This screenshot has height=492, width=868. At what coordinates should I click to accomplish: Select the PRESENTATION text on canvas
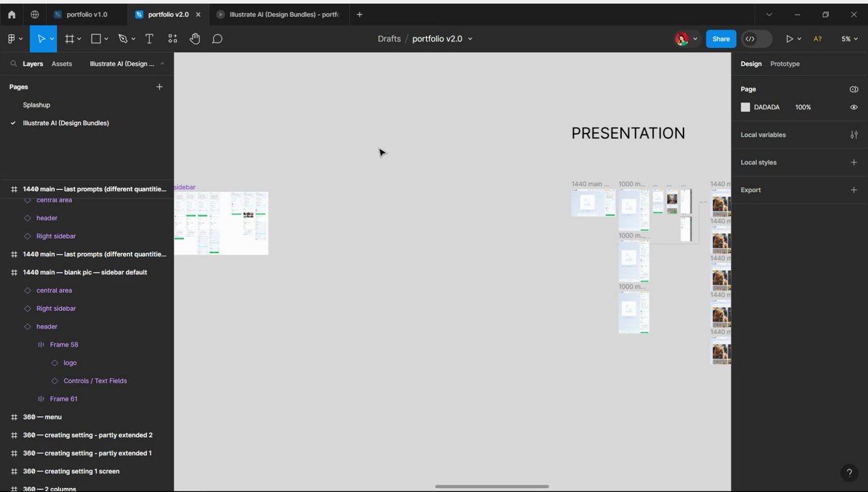tap(628, 133)
